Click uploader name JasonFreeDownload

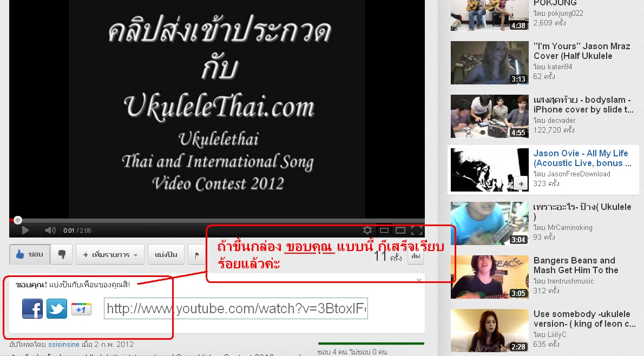tap(579, 174)
